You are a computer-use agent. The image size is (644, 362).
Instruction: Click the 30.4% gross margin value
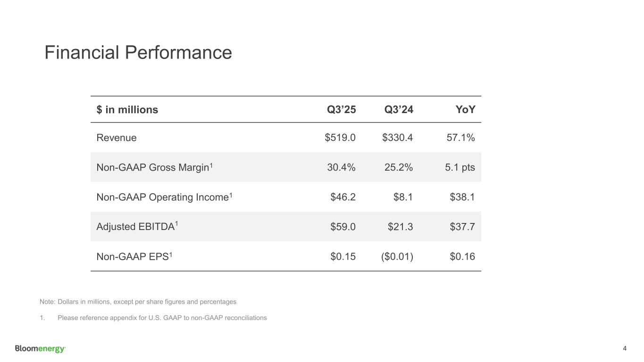342,167
